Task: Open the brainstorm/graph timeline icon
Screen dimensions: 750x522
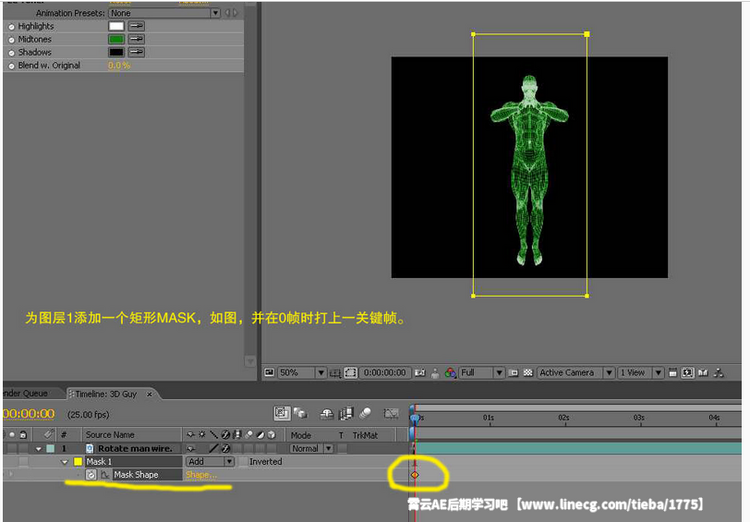Action: pos(391,413)
